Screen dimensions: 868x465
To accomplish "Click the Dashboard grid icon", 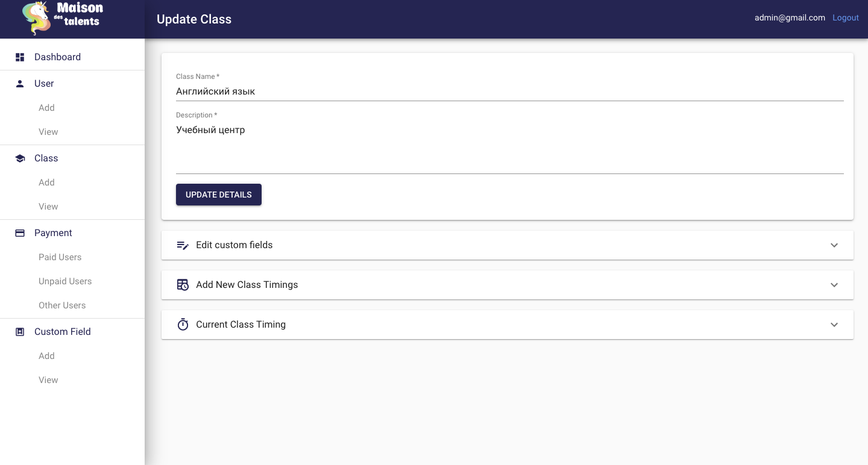I will click(x=20, y=57).
